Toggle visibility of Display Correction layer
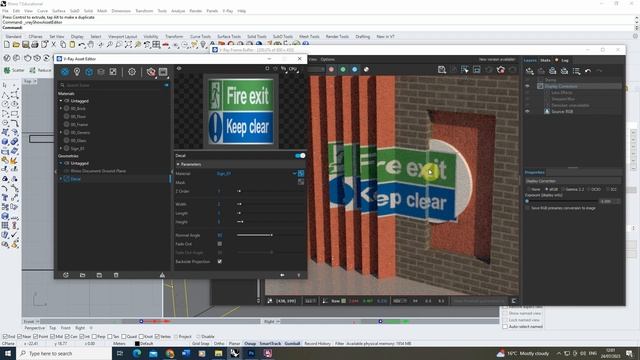640x360 pixels. pos(527,86)
